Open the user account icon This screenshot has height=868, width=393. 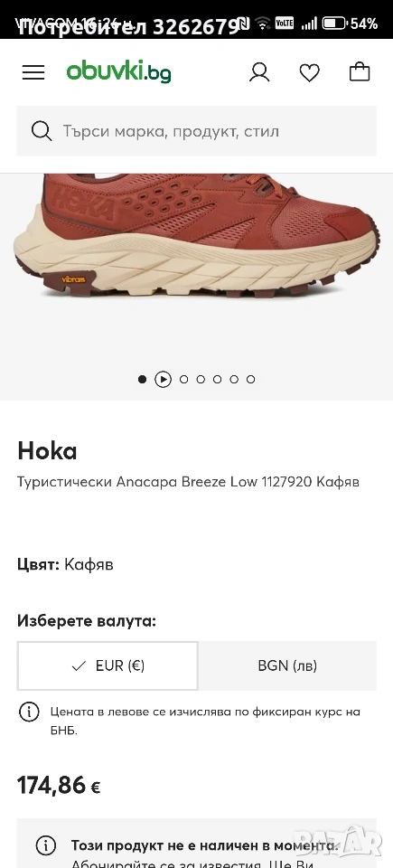click(259, 72)
